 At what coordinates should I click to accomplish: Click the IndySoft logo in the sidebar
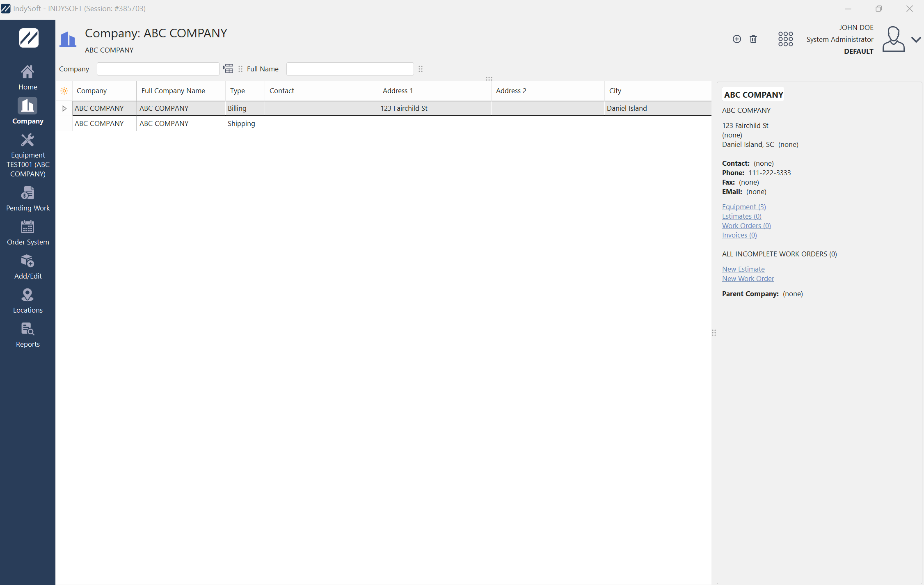click(x=28, y=38)
